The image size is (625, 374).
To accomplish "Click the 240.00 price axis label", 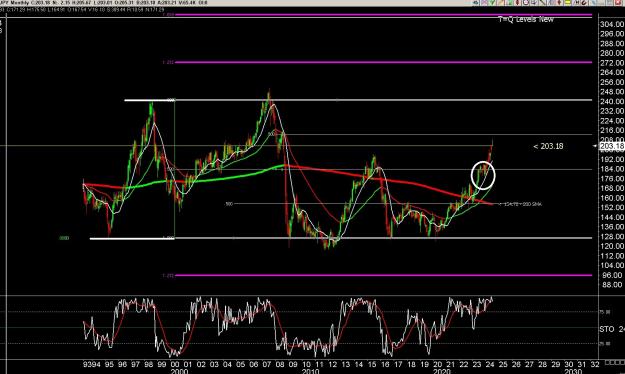I will (611, 101).
